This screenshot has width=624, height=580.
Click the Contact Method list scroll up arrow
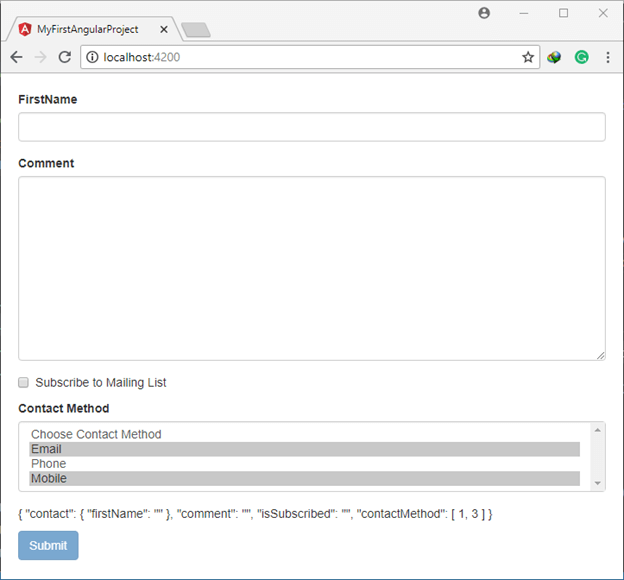click(x=597, y=430)
